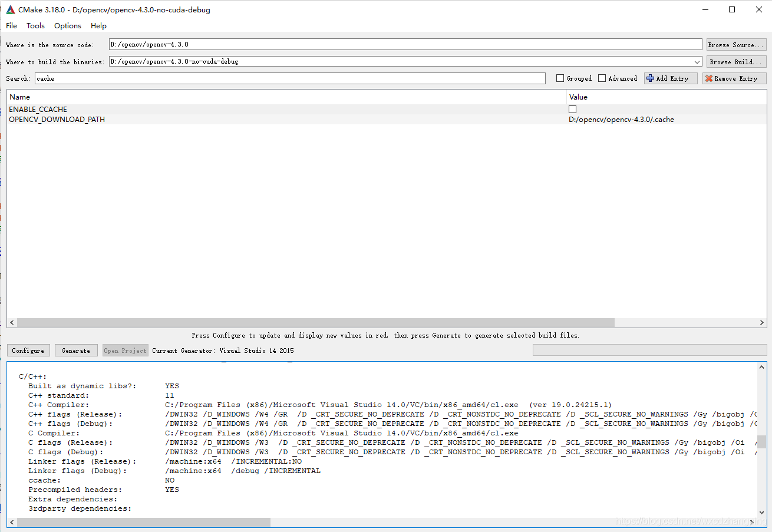Click Add Entry plus button
Screen dimensions: 772x532
pyautogui.click(x=671, y=78)
